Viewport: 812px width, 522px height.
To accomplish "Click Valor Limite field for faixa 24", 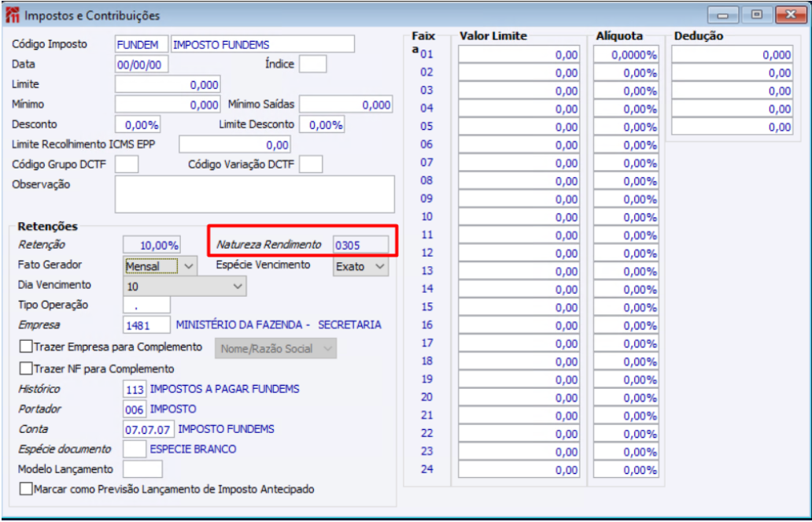I will coord(519,470).
